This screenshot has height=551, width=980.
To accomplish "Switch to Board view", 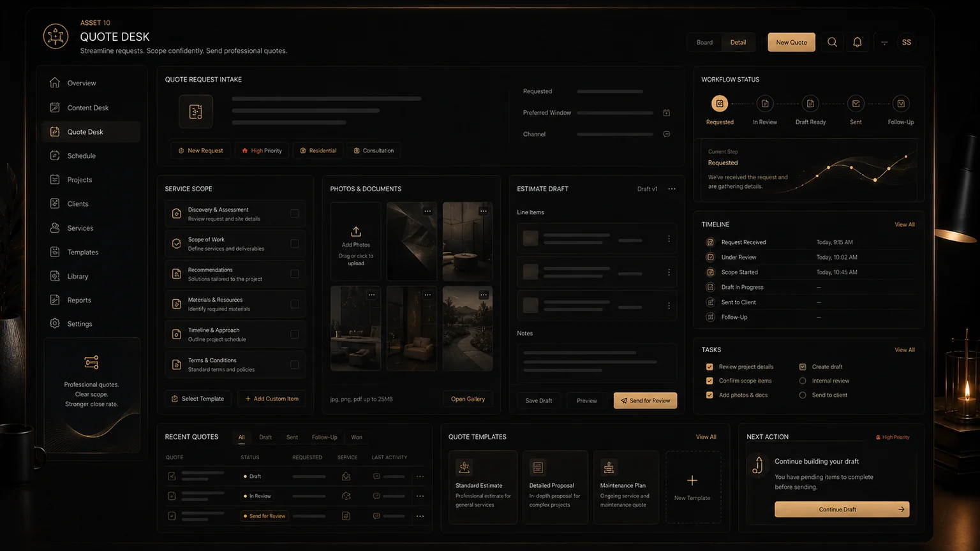I will (704, 42).
